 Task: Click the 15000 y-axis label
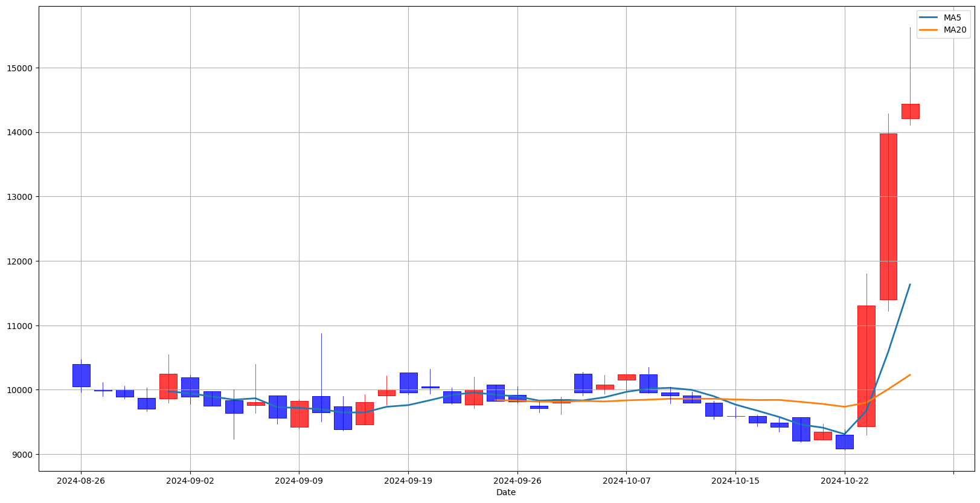pos(22,68)
